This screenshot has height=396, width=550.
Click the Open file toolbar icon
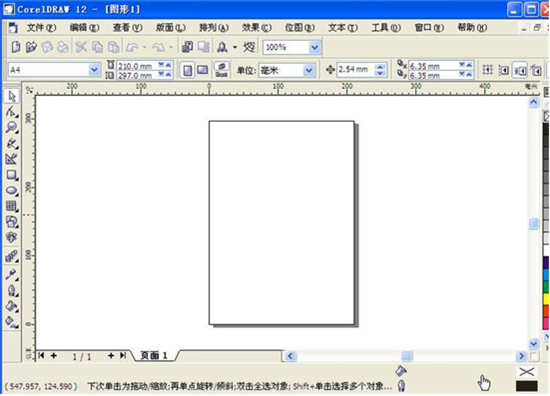tap(31, 47)
